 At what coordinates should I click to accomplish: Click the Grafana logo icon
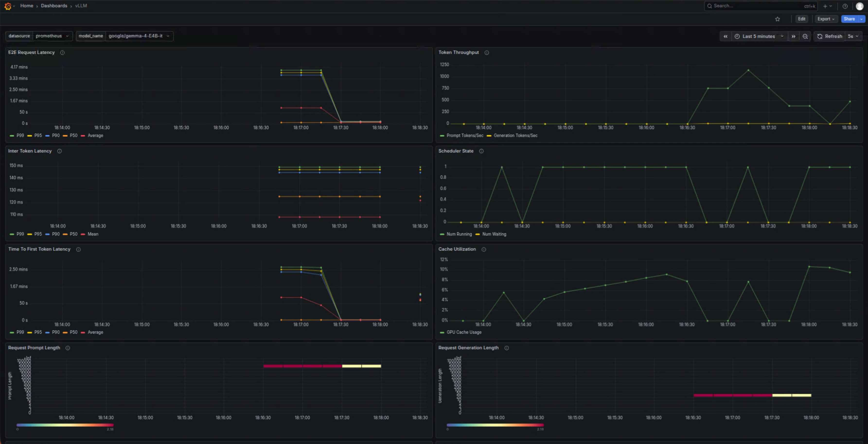(x=8, y=6)
